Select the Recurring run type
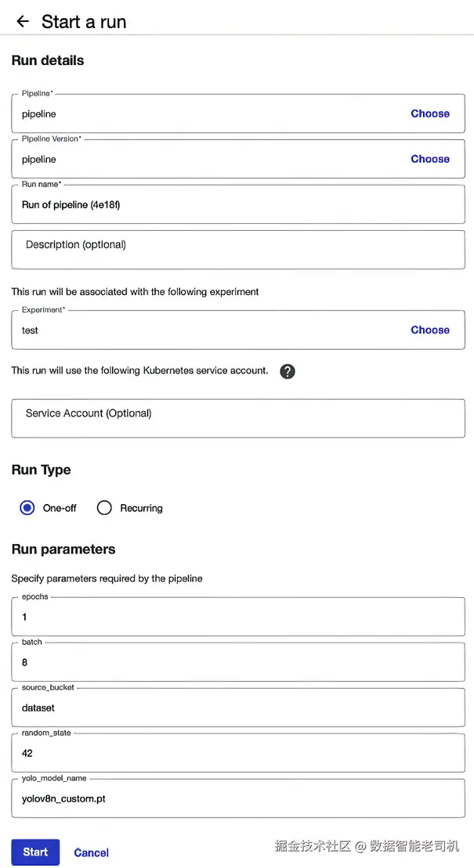Image resolution: width=474 pixels, height=868 pixels. click(104, 508)
